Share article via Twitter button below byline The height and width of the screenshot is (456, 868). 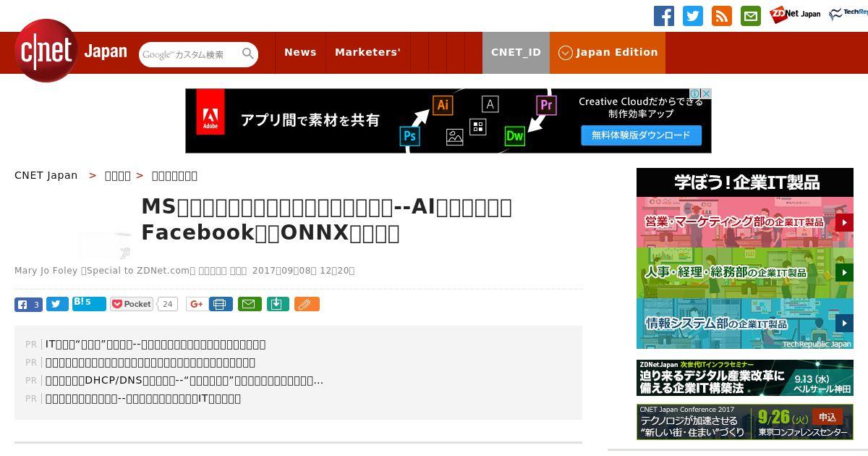57,305
